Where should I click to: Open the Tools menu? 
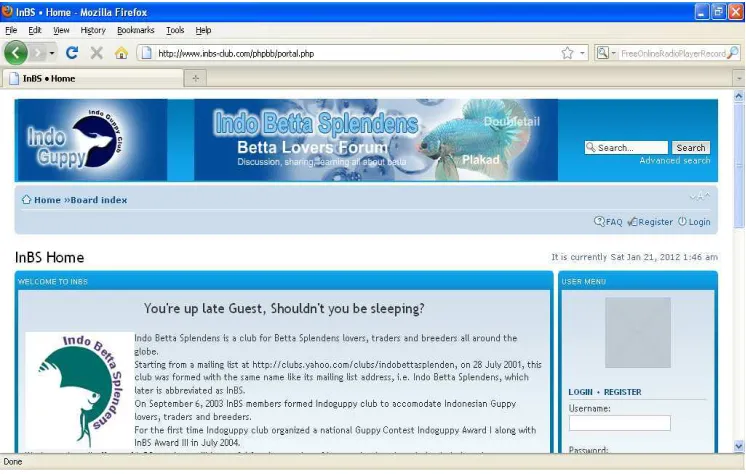(175, 30)
